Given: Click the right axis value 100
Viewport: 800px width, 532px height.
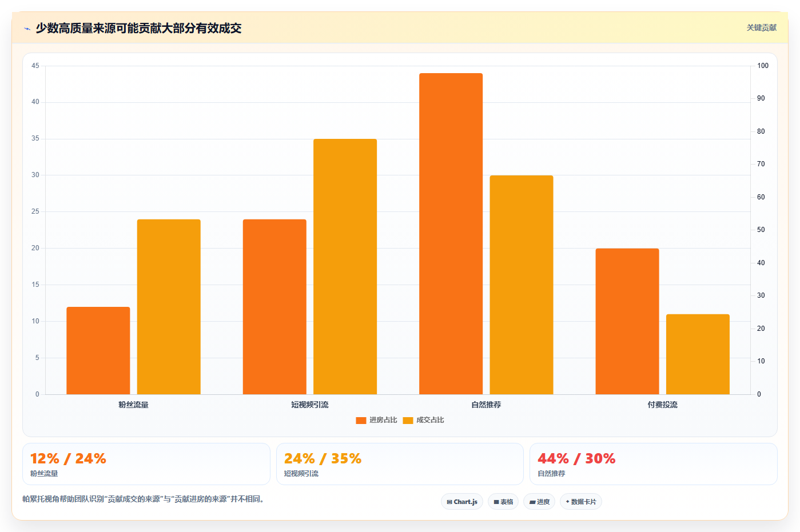Looking at the screenshot, I should click(x=763, y=66).
